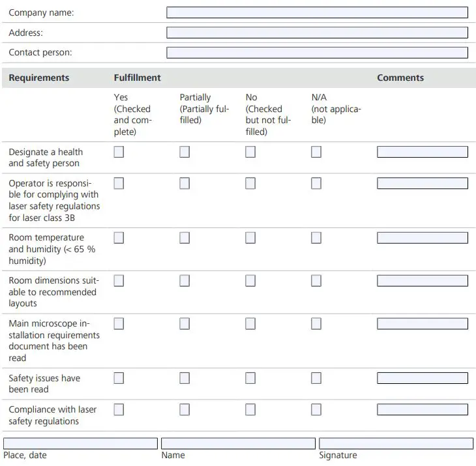Tick No for compliance with laser safety regulations

pyautogui.click(x=250, y=410)
